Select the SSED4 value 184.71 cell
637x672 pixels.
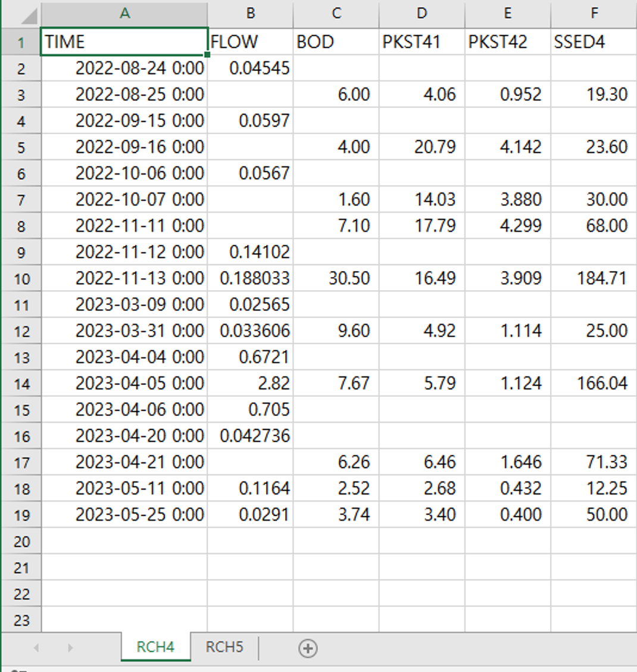pos(594,278)
